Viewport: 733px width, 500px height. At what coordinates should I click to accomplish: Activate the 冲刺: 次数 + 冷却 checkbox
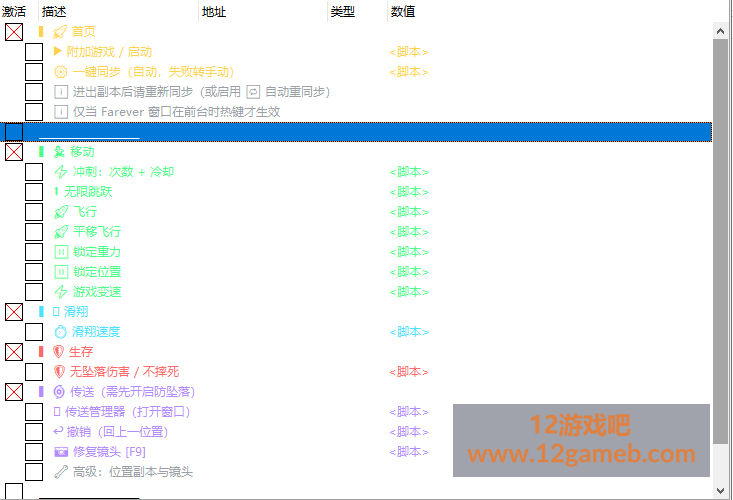click(x=34, y=172)
